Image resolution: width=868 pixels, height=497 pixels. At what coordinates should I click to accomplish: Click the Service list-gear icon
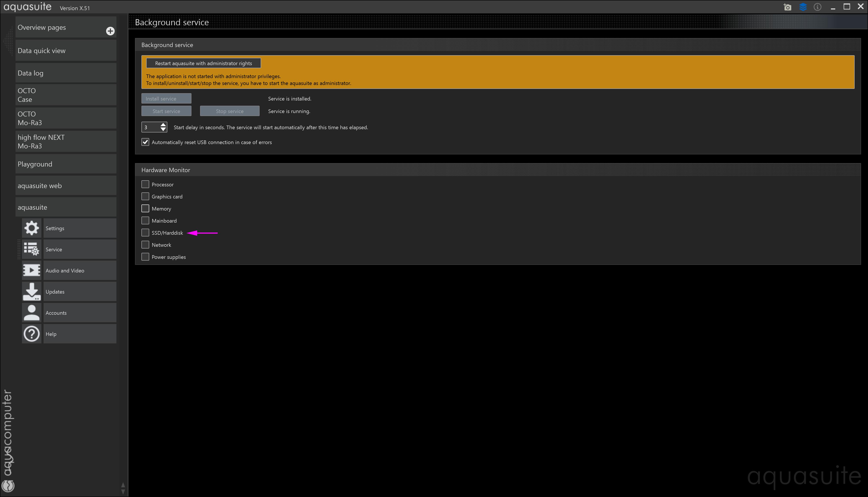pos(31,249)
